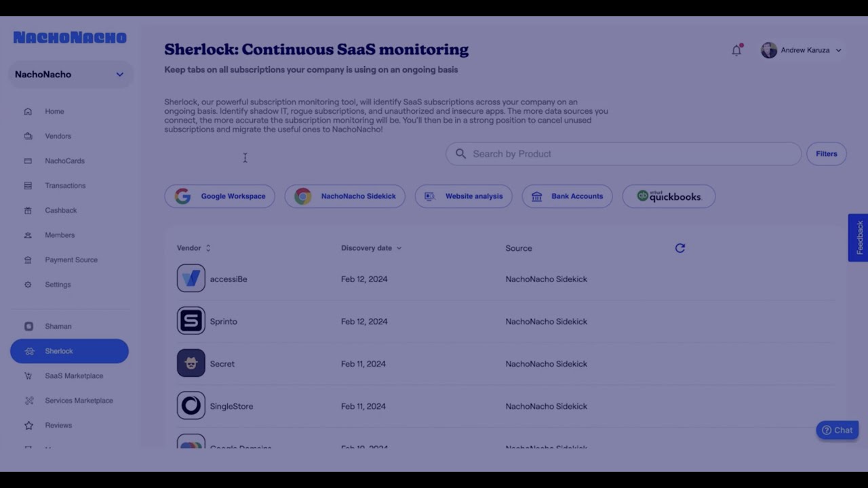Sort by Discovery date
The height and width of the screenshot is (488, 868).
click(x=371, y=248)
